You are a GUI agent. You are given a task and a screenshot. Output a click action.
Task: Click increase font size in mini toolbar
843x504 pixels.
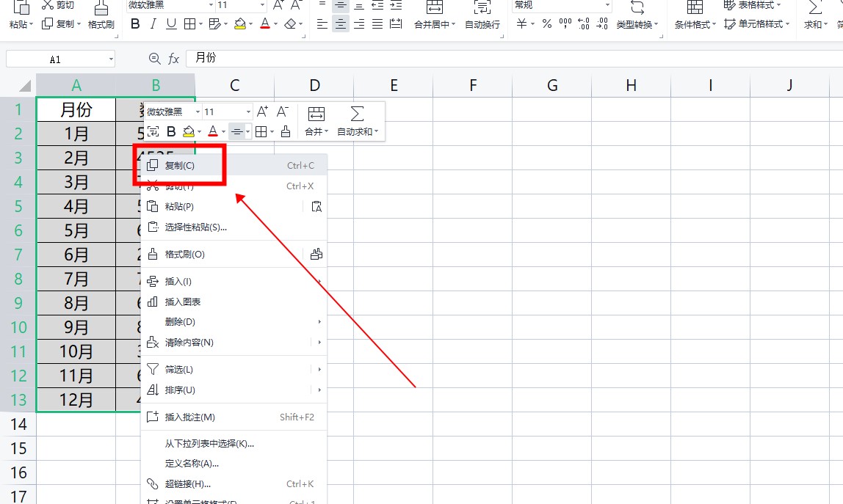pos(262,112)
